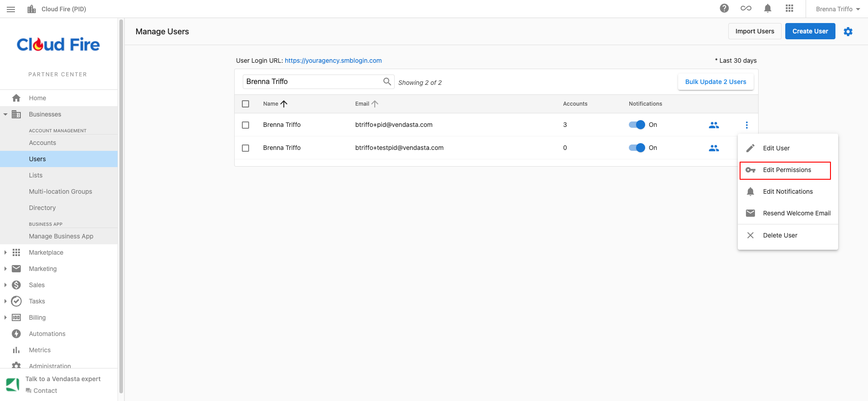Click the Home house icon in sidebar
This screenshot has height=401, width=868.
click(16, 98)
